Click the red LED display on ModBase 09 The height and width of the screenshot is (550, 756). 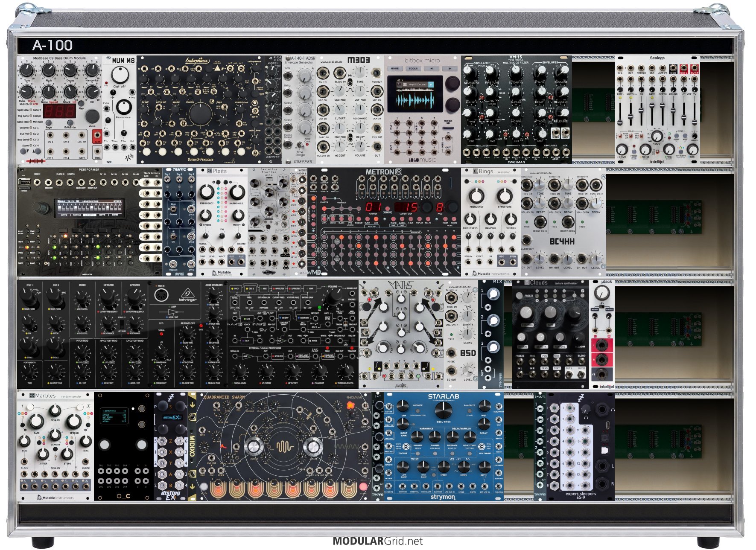pos(59,111)
